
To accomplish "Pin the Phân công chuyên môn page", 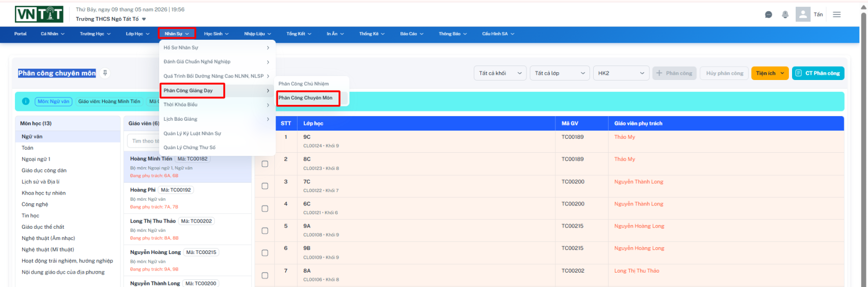I will click(105, 73).
